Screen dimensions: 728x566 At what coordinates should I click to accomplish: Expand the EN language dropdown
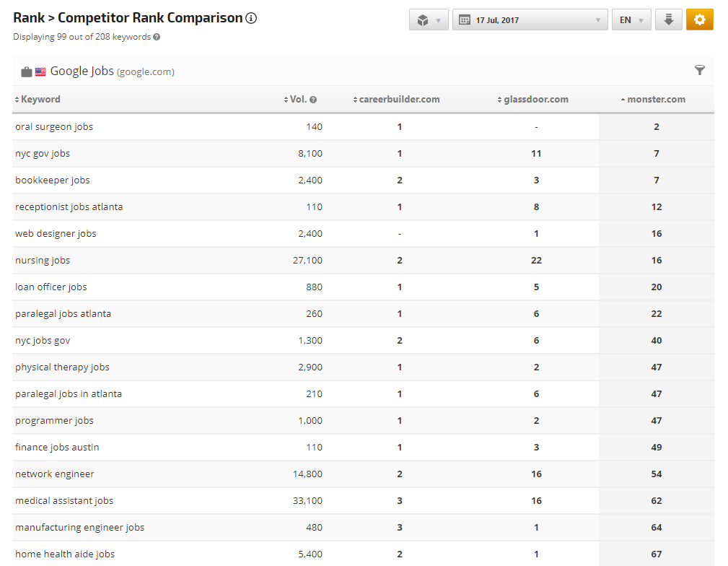(631, 20)
